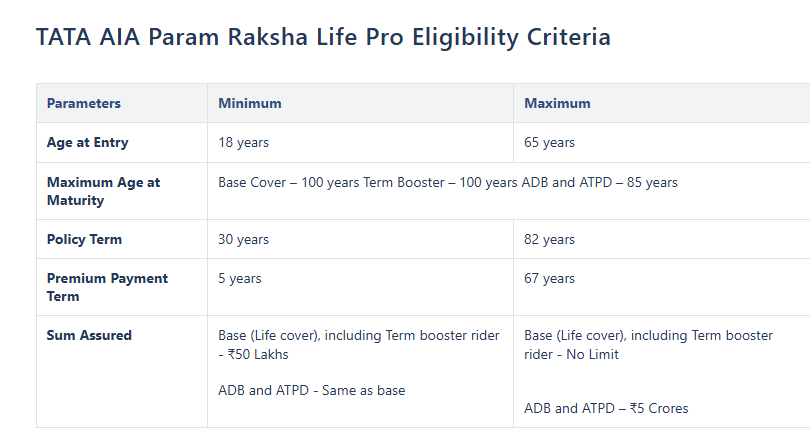This screenshot has height=439, width=810.
Task: Click the 82 years maximum policy term
Action: pos(549,239)
